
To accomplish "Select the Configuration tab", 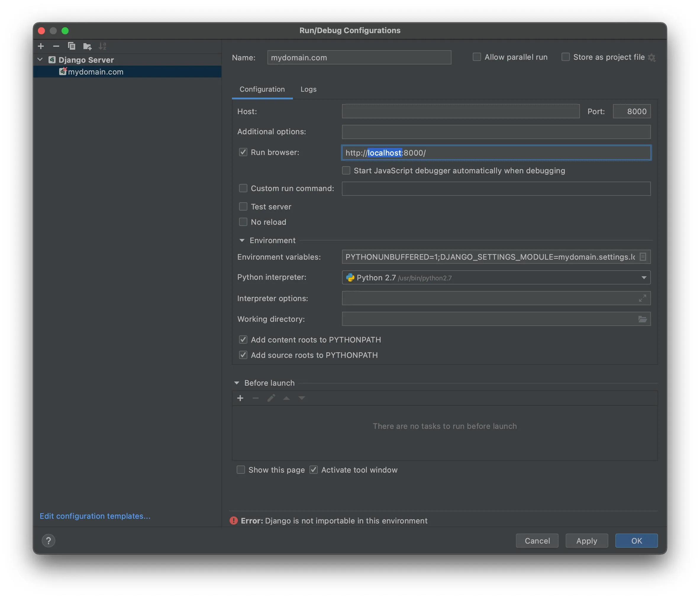I will 262,89.
